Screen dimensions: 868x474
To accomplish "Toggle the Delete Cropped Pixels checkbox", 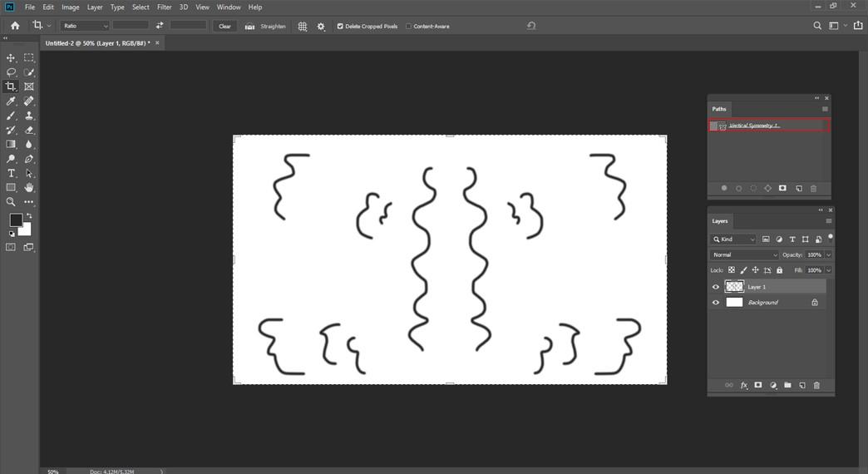I will (x=340, y=26).
